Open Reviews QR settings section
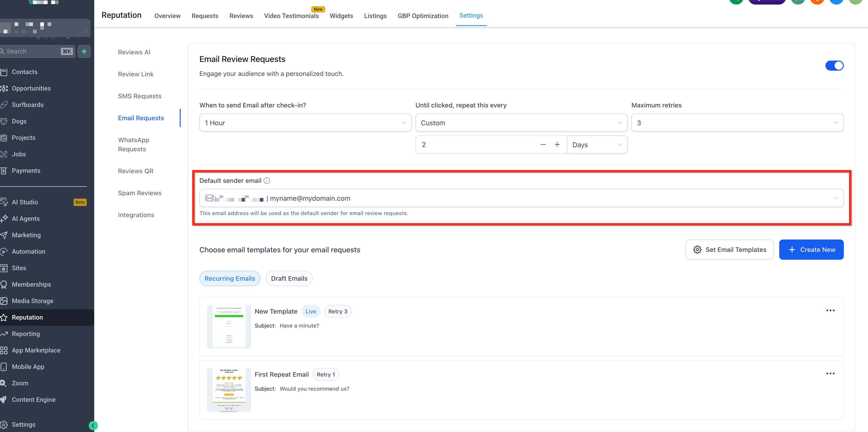868x432 pixels. pyautogui.click(x=136, y=171)
